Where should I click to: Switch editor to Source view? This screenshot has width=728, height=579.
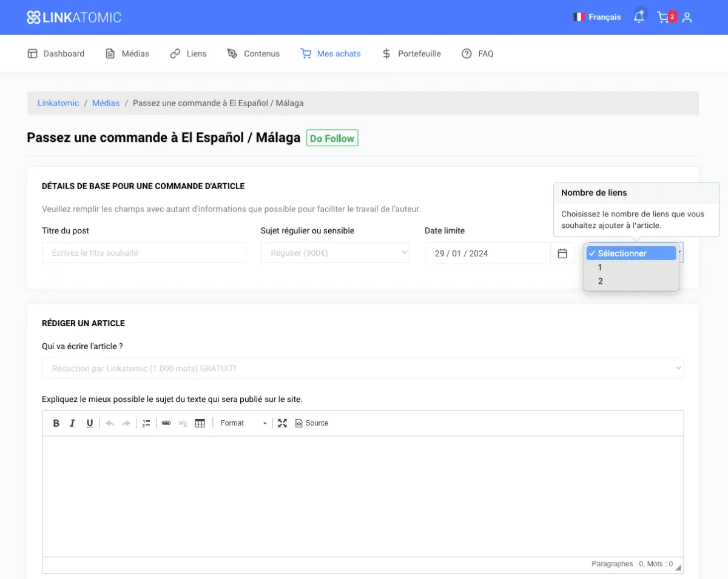[312, 423]
